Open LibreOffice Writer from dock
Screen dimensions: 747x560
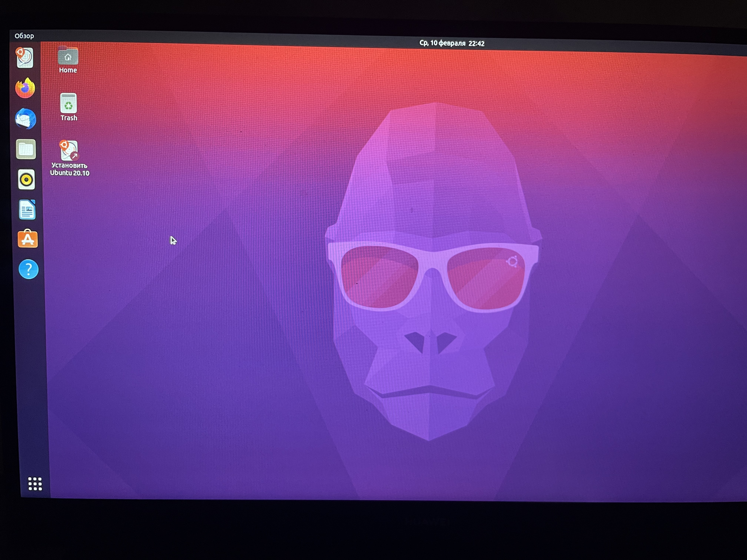27,210
